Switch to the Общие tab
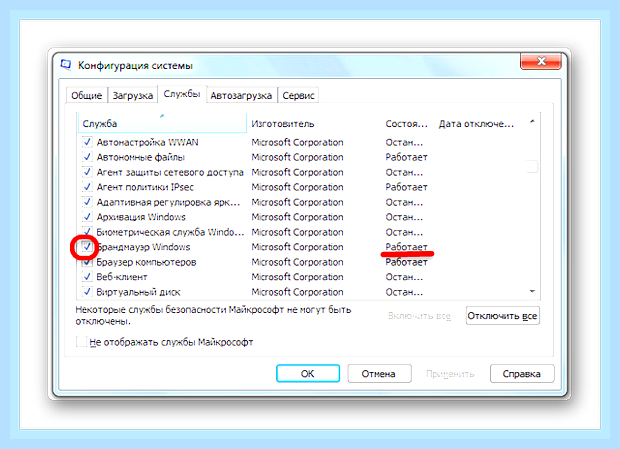Screen dimensions: 620x449 87,95
